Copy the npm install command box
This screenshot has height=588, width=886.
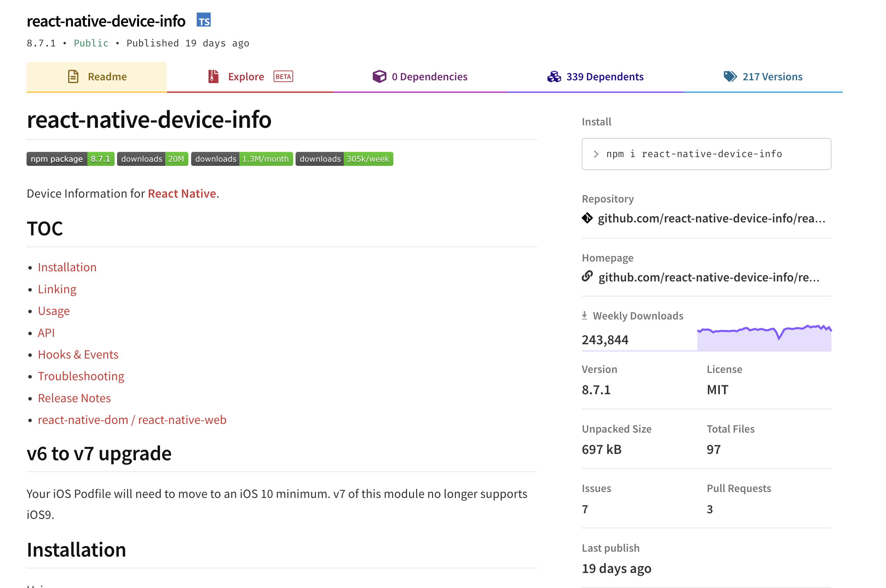[706, 154]
